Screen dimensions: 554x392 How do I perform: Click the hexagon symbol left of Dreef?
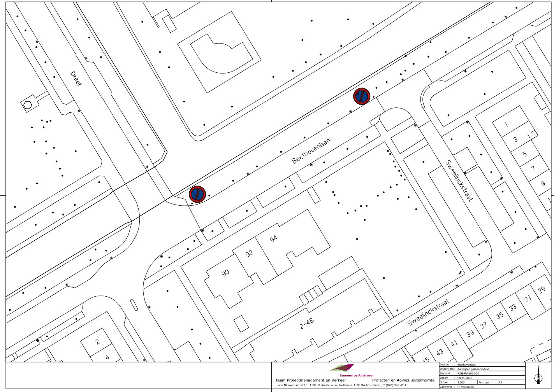tap(28, 105)
